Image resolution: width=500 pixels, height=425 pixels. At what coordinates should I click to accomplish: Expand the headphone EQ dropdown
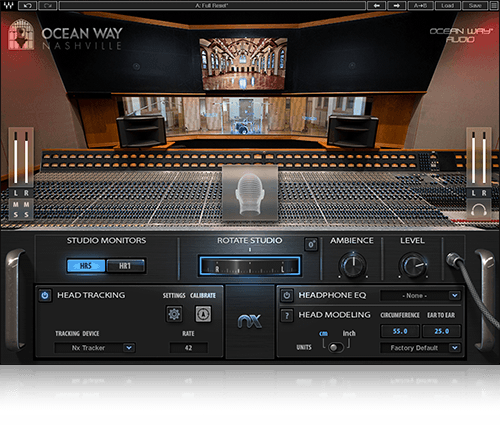click(x=421, y=295)
